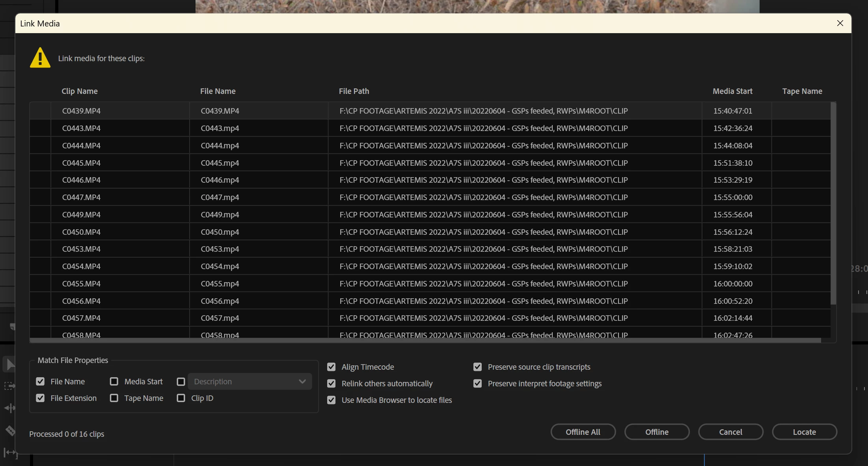Select the Selection arrow tool
This screenshot has height=466, width=868.
[x=9, y=365]
